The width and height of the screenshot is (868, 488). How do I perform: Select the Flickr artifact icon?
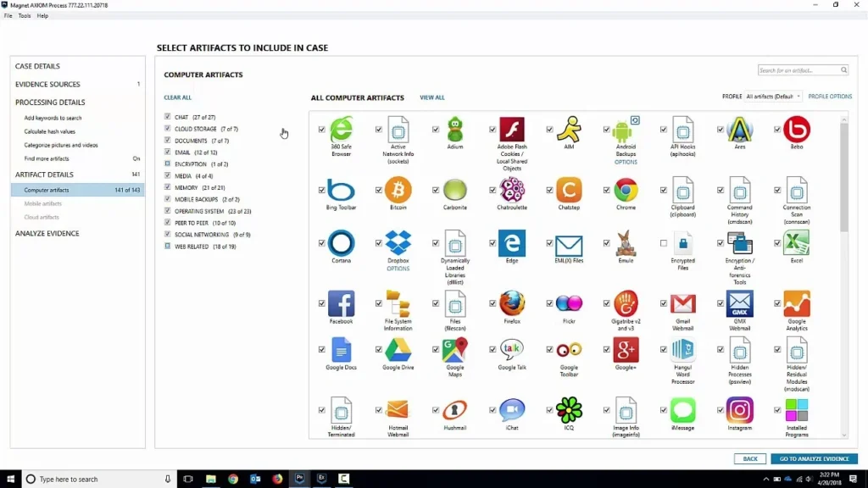tap(569, 303)
